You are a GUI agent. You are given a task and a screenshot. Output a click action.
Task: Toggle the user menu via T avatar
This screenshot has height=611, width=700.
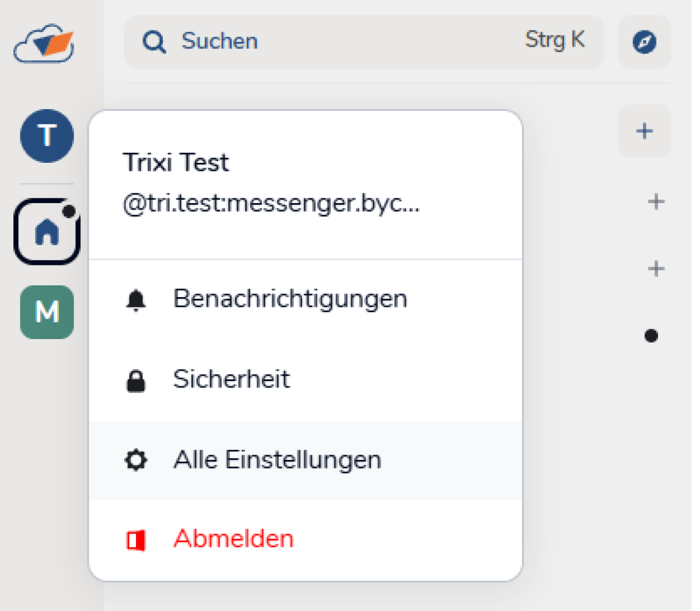click(x=47, y=135)
